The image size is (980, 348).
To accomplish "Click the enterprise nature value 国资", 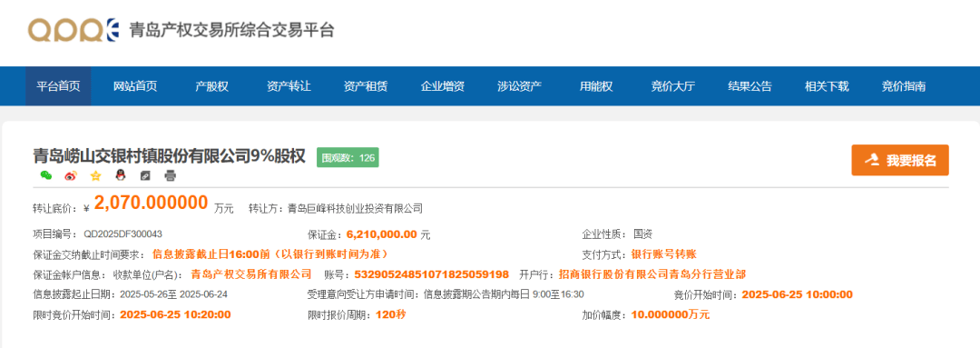I will point(642,234).
